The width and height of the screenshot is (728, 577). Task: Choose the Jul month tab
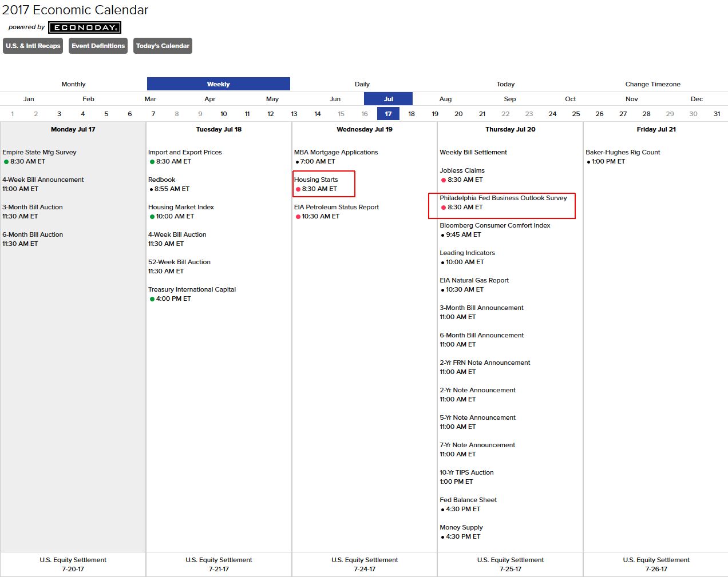389,99
